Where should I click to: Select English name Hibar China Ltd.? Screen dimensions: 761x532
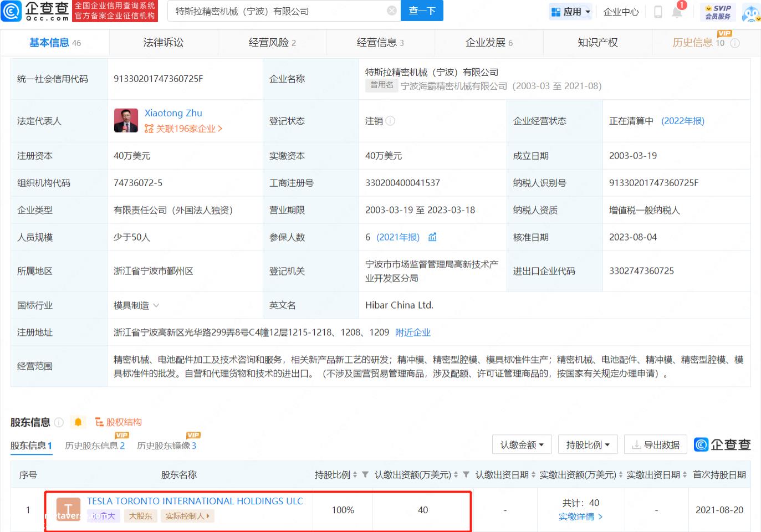click(400, 305)
